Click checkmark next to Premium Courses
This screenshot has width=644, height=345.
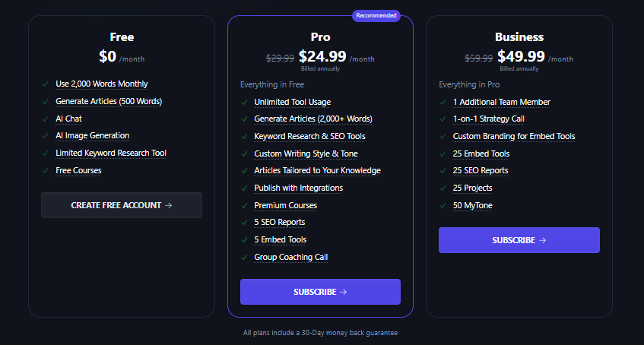[244, 205]
